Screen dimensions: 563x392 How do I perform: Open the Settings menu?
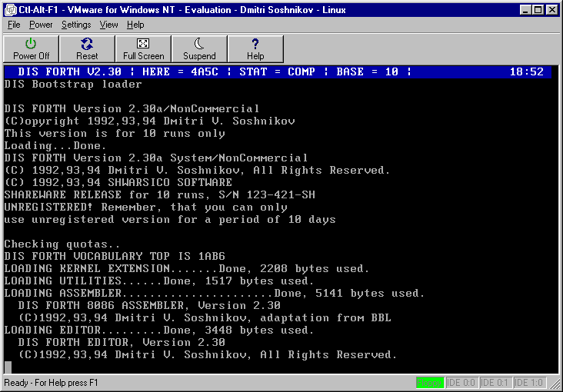pyautogui.click(x=76, y=25)
